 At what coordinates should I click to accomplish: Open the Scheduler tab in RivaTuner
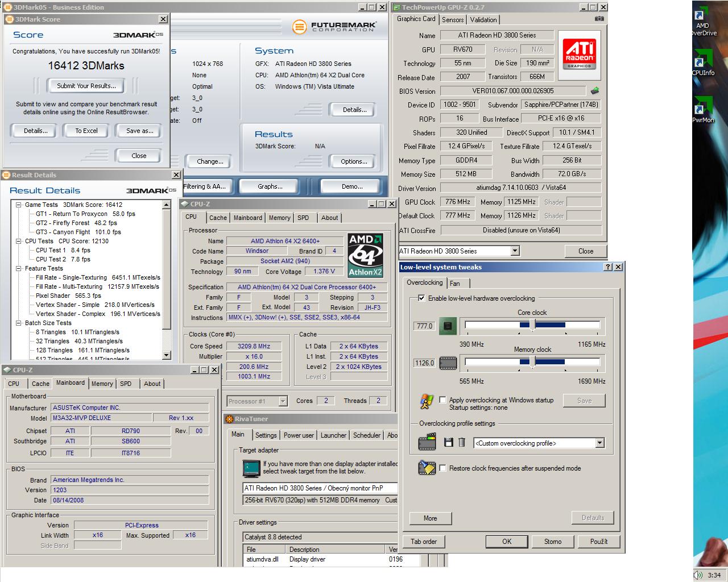pyautogui.click(x=367, y=435)
